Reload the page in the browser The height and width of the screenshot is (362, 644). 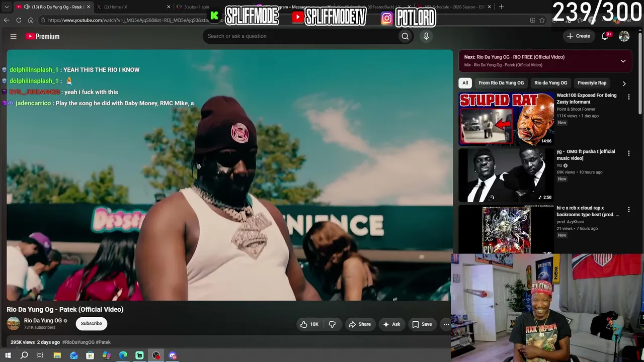19,20
